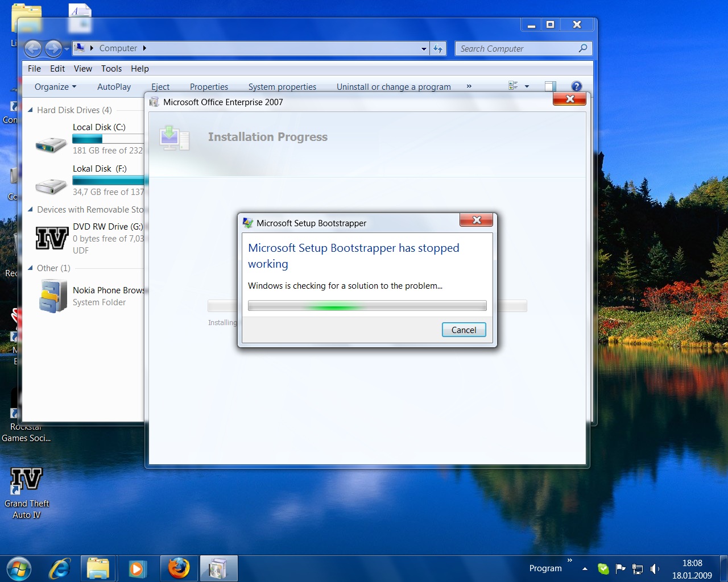Click the Back arrow in the Computer window
This screenshot has width=728, height=582.
(33, 49)
